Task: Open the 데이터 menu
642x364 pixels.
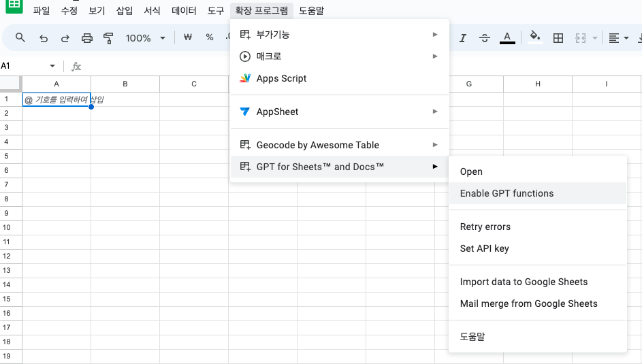Action: pos(184,11)
